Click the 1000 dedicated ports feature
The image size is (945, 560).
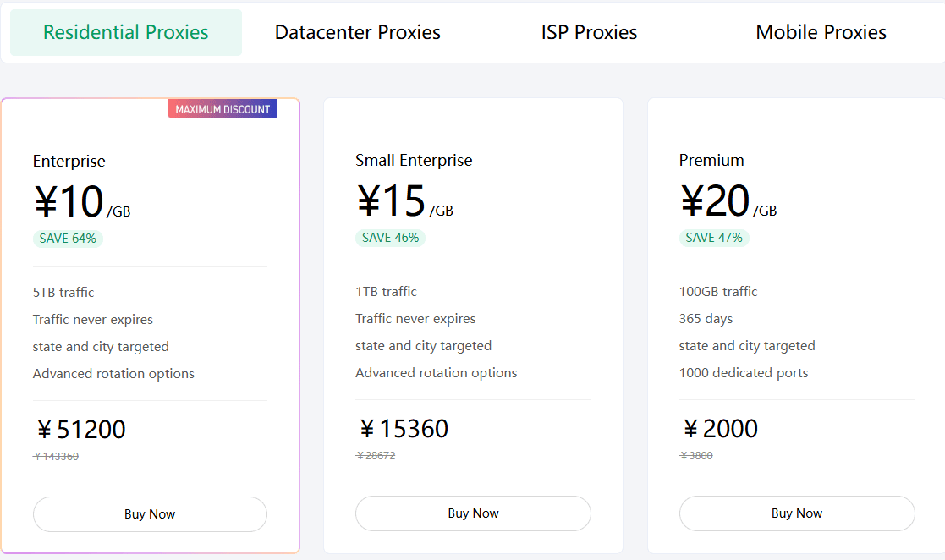point(744,373)
